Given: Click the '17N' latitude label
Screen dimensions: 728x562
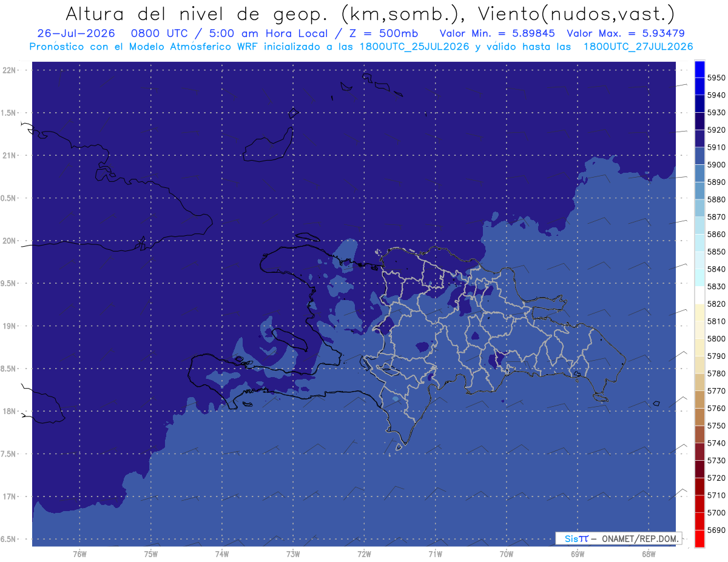Looking at the screenshot, I should [x=10, y=497].
